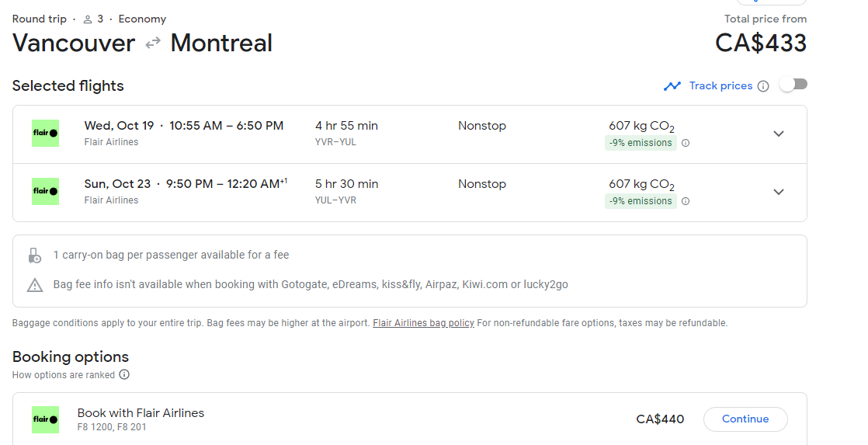Click the 3 passengers person icon
This screenshot has height=445, width=868.
pyautogui.click(x=89, y=19)
